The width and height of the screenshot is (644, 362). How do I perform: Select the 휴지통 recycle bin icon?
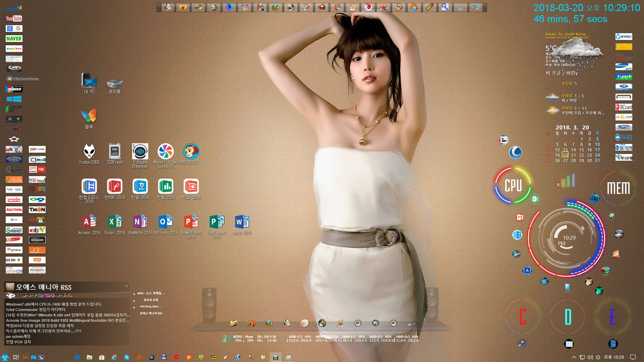(x=114, y=86)
